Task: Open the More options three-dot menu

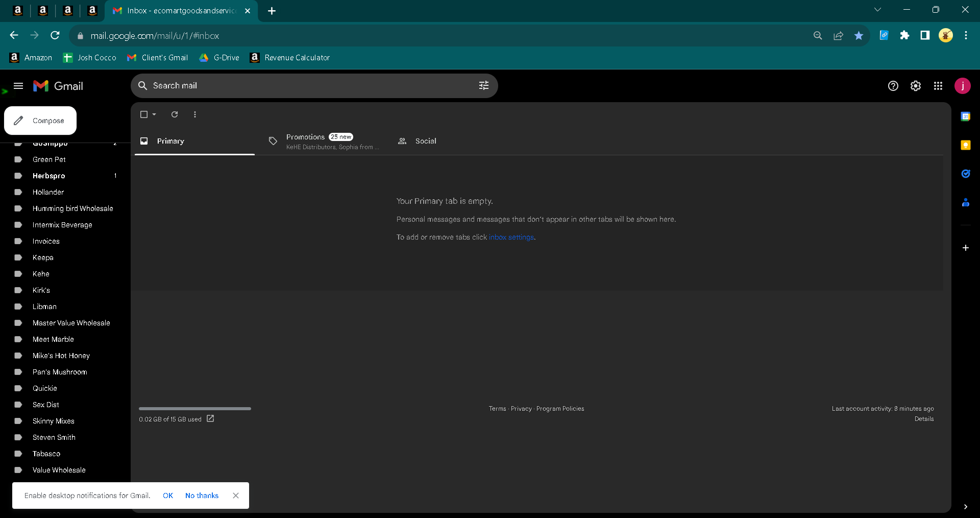Action: (195, 114)
